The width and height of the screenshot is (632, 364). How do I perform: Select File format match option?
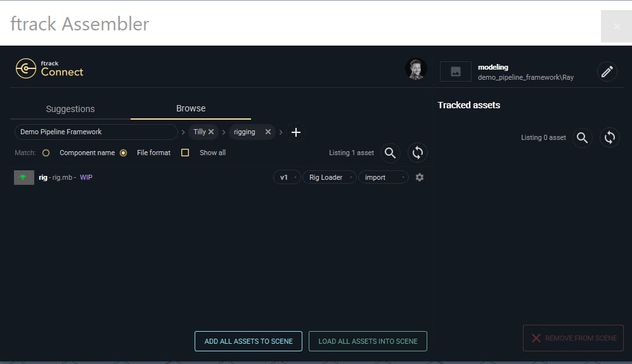coord(123,153)
